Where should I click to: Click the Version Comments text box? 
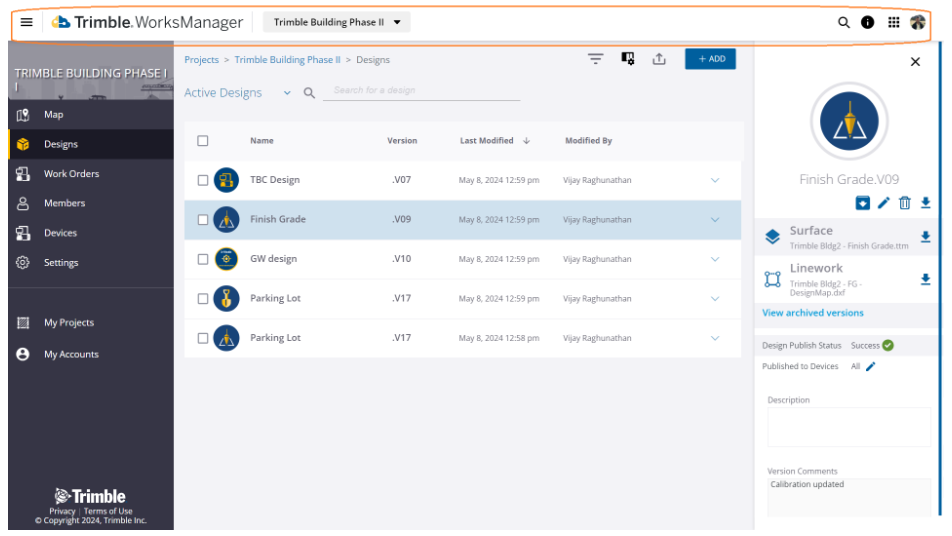point(849,498)
